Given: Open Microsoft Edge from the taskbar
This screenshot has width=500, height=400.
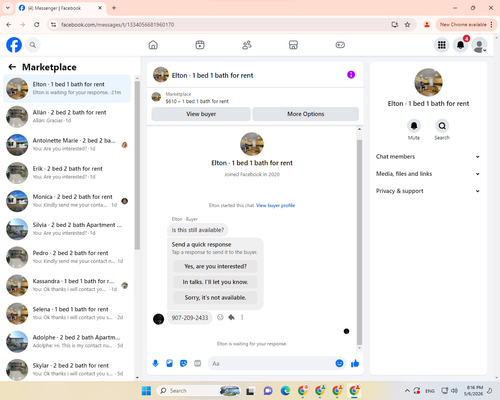Looking at the screenshot, I should pyautogui.click(x=285, y=391).
